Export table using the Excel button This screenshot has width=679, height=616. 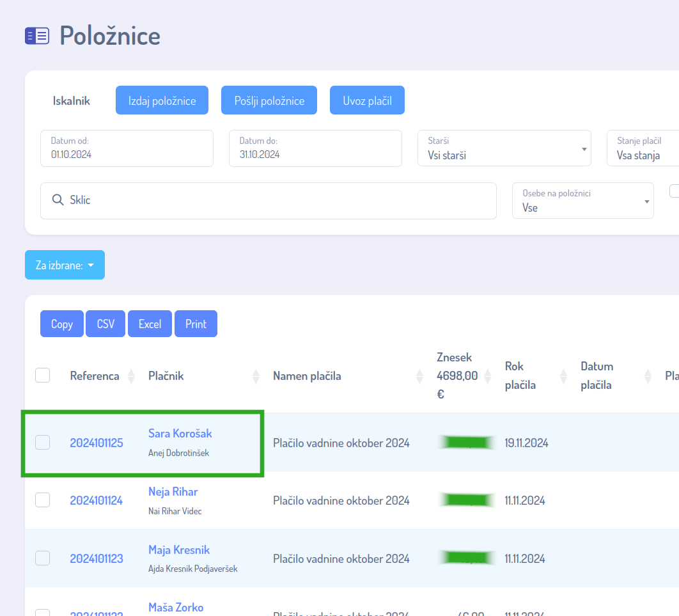coord(150,324)
